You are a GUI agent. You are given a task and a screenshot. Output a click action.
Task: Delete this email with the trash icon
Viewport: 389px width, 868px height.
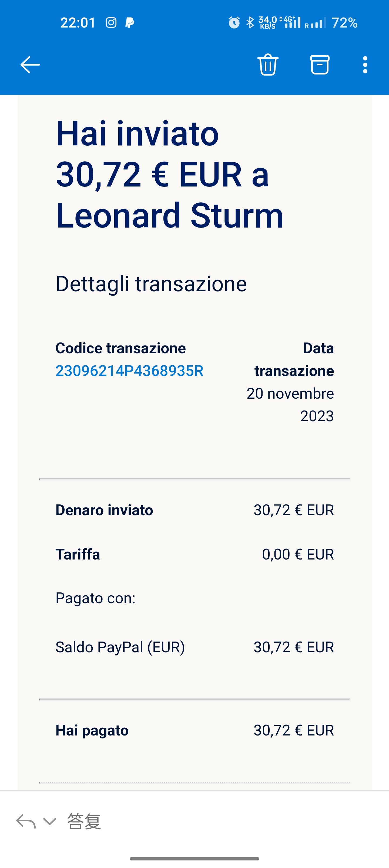click(268, 64)
